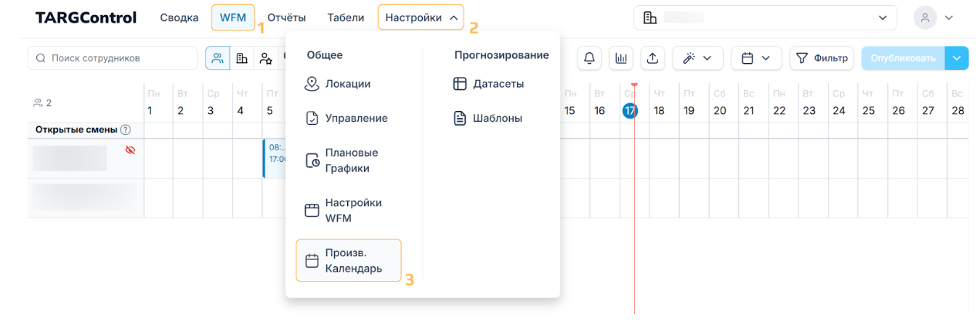This screenshot has width=980, height=320.
Task: Open the bar chart statistics icon
Action: 621,58
